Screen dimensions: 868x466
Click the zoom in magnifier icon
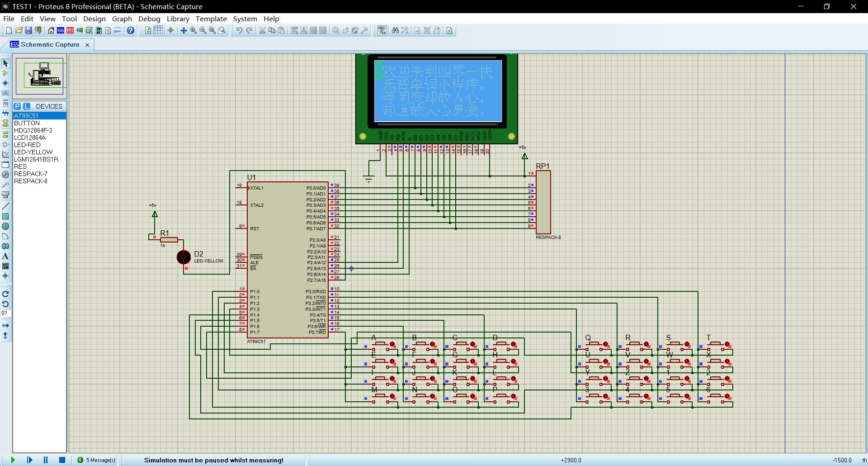pos(193,30)
